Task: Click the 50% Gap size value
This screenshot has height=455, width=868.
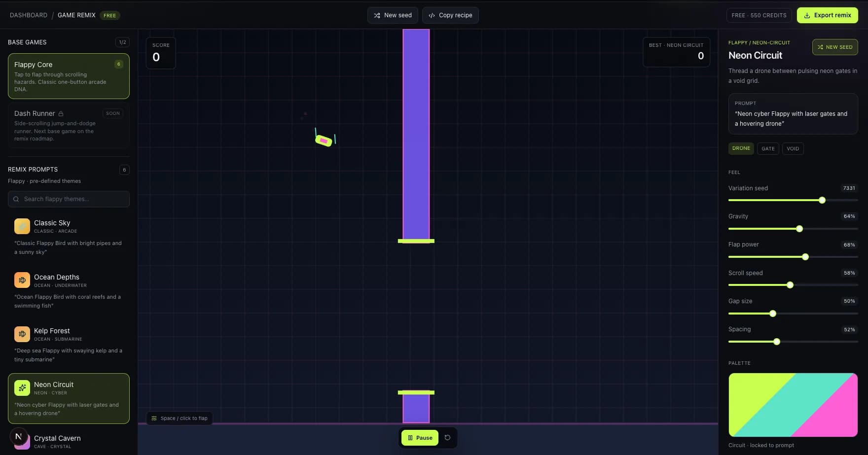Action: (x=849, y=301)
